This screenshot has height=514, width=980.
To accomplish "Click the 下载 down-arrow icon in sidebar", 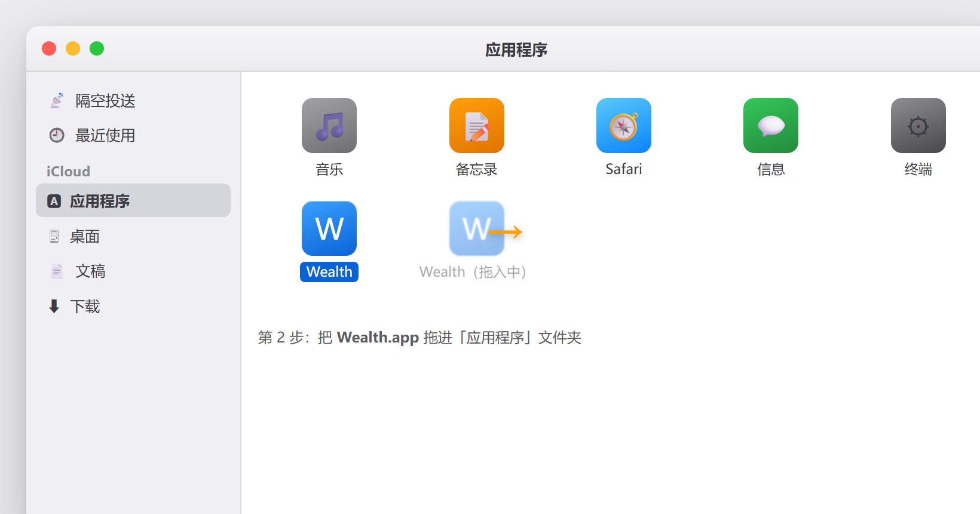I will point(54,307).
